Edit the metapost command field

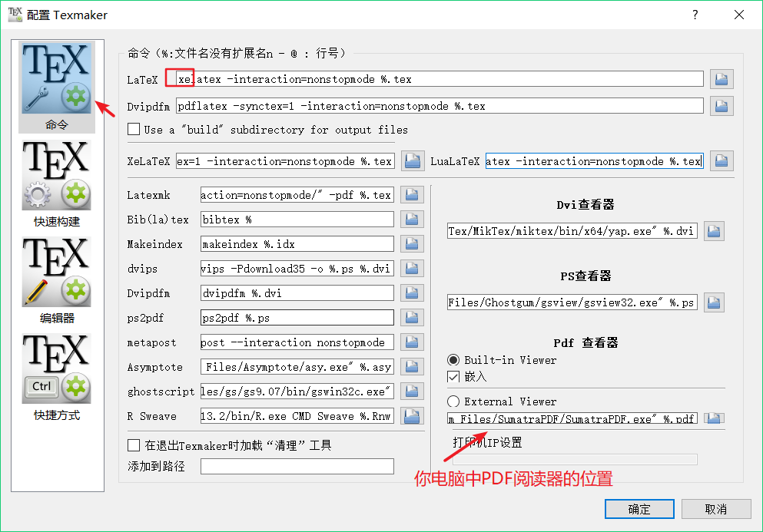pyautogui.click(x=297, y=342)
